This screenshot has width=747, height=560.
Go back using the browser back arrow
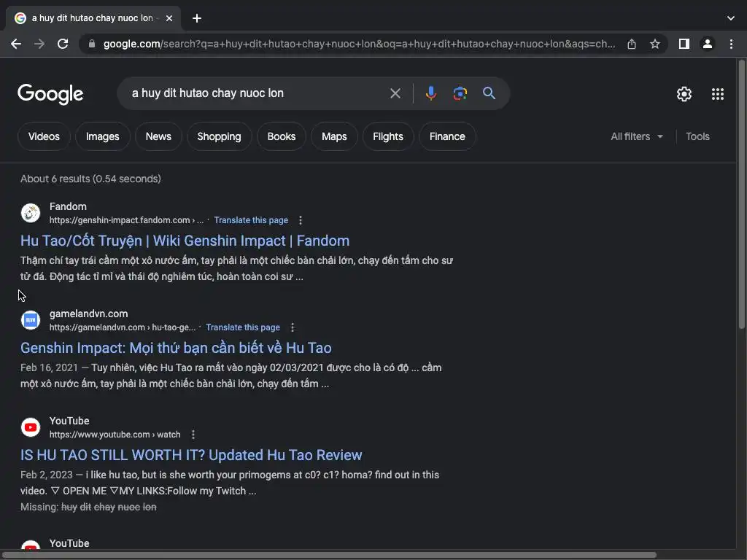[x=16, y=44]
